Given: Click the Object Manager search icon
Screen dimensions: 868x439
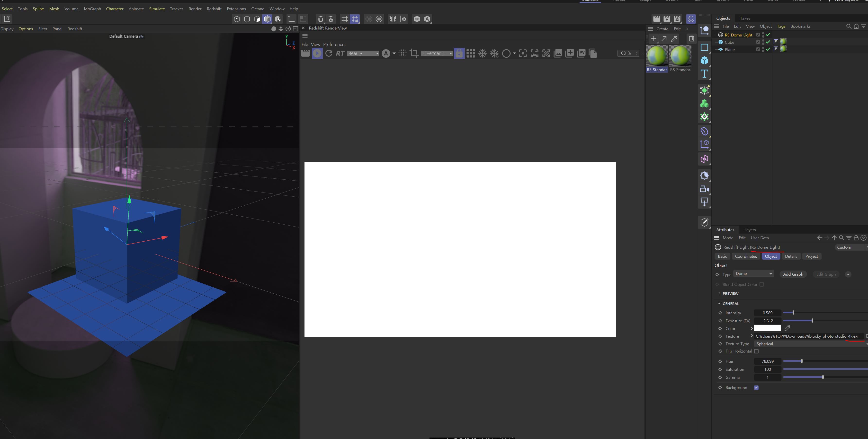Looking at the screenshot, I should [849, 26].
